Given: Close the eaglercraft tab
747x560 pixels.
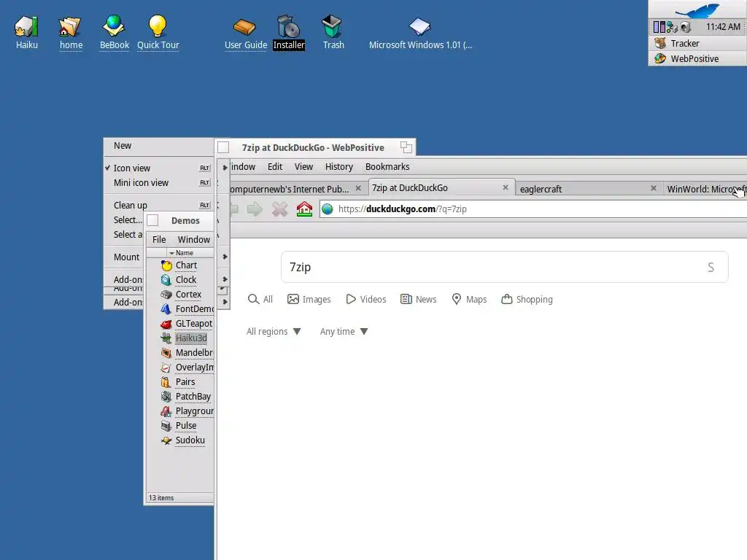Looking at the screenshot, I should pos(654,188).
